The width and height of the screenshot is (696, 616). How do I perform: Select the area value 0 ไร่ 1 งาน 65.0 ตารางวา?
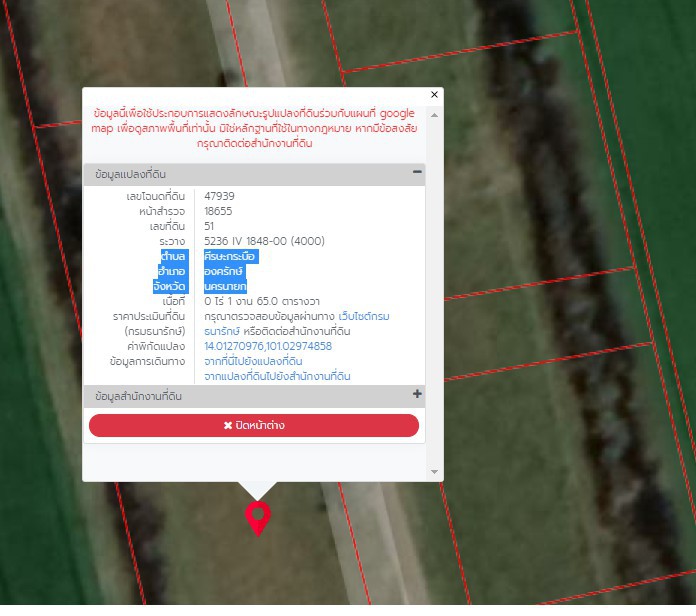pyautogui.click(x=262, y=301)
